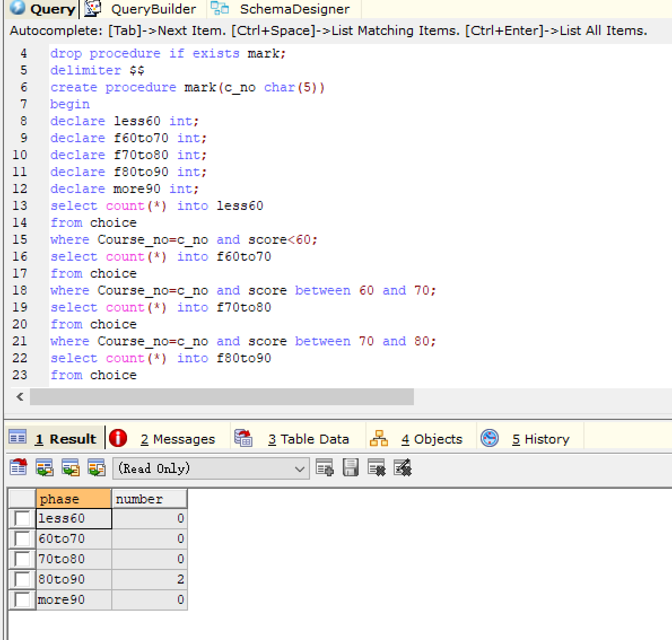Image resolution: width=672 pixels, height=640 pixels.
Task: Select the 80to90 phase cell
Action: [x=74, y=579]
